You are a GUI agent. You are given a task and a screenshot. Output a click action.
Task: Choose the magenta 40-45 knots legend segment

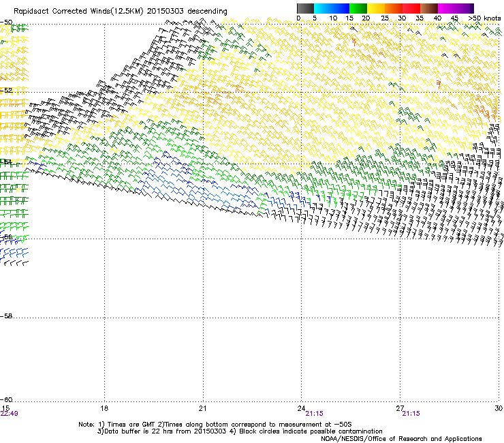(x=447, y=8)
